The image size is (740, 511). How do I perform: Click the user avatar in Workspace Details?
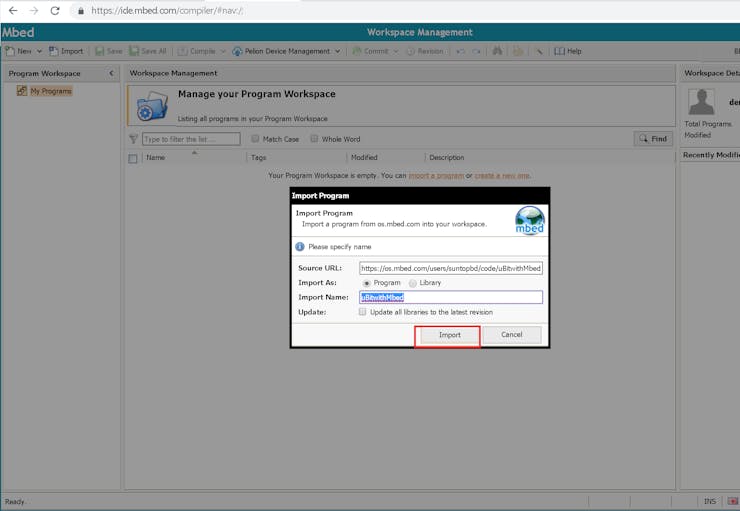pyautogui.click(x=701, y=101)
